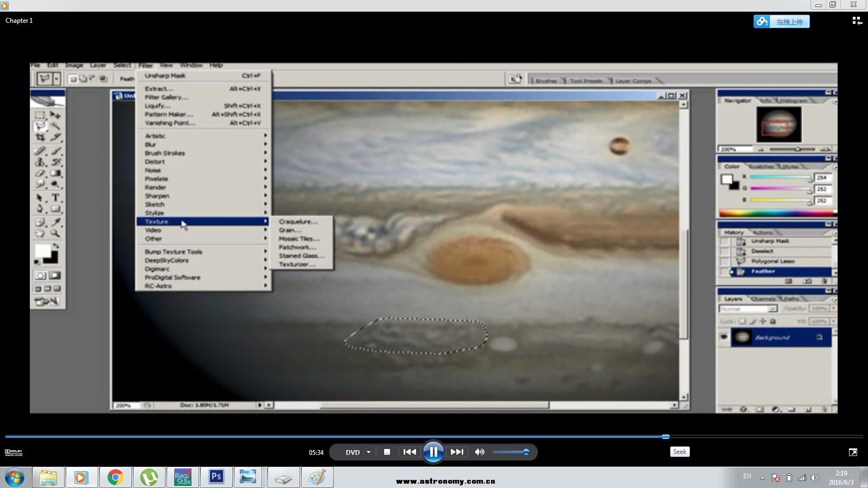Select the Dodge tool

point(55,185)
